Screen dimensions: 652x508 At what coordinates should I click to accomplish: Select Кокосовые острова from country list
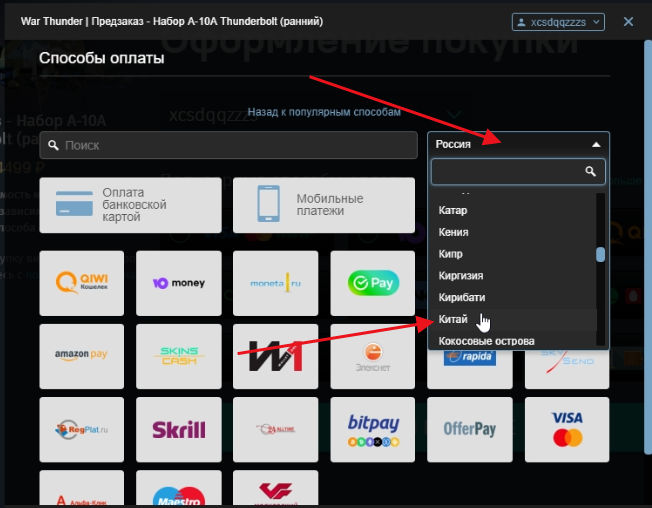click(513, 341)
